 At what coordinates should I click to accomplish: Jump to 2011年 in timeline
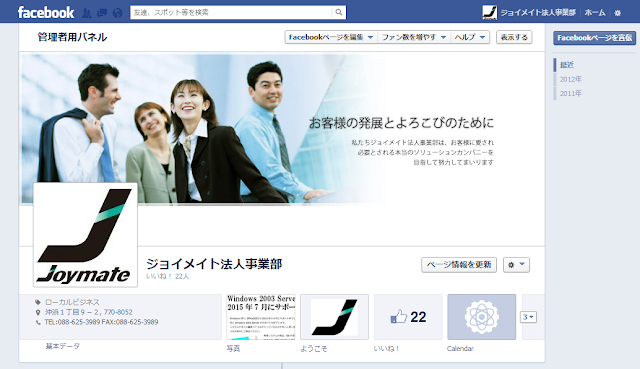pyautogui.click(x=571, y=93)
